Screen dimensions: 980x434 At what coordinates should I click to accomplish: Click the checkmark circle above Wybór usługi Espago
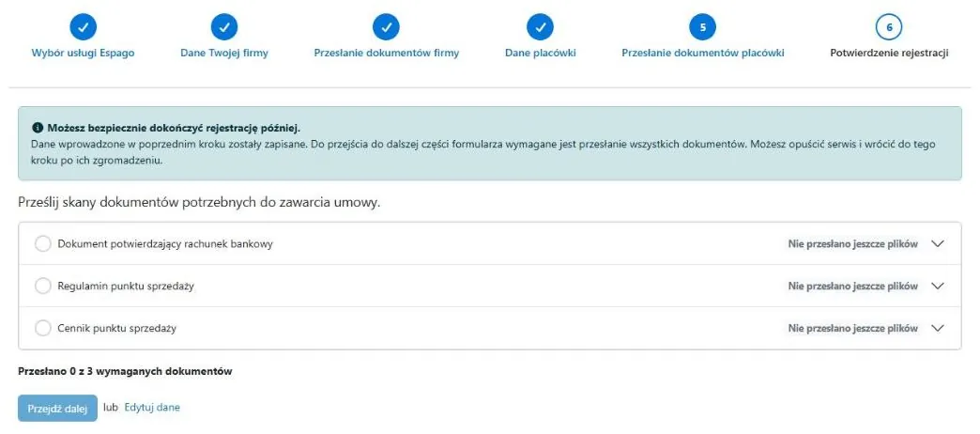[x=84, y=27]
